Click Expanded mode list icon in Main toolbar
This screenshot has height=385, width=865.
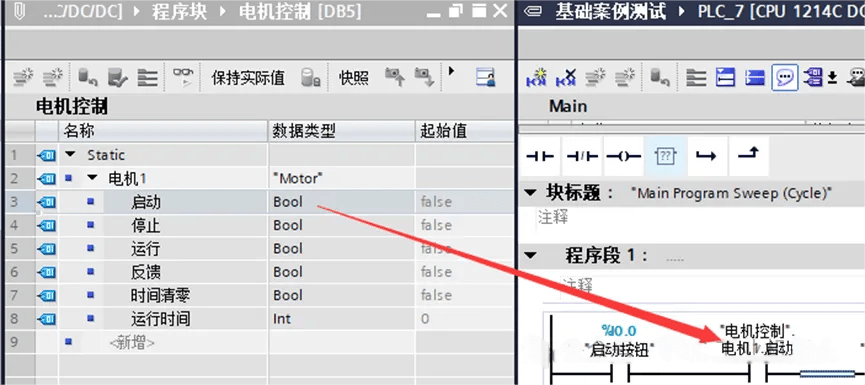coord(696,77)
